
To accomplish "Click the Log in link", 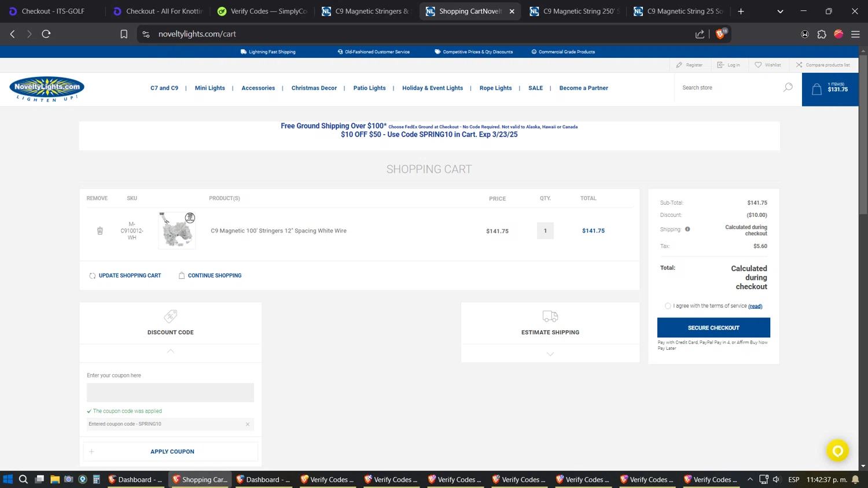I will click(x=729, y=65).
